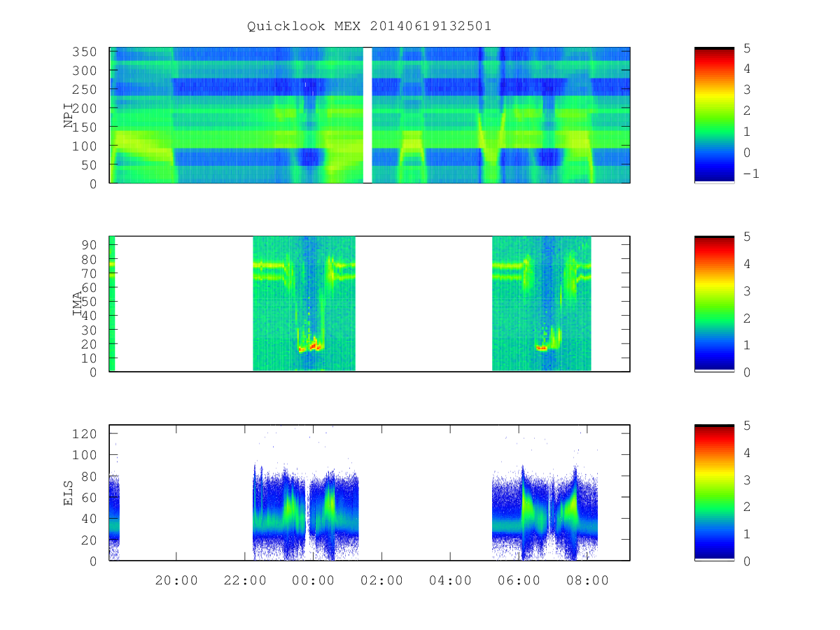Click the second IMA data block after 05:00
840x630 pixels.
coord(542,303)
